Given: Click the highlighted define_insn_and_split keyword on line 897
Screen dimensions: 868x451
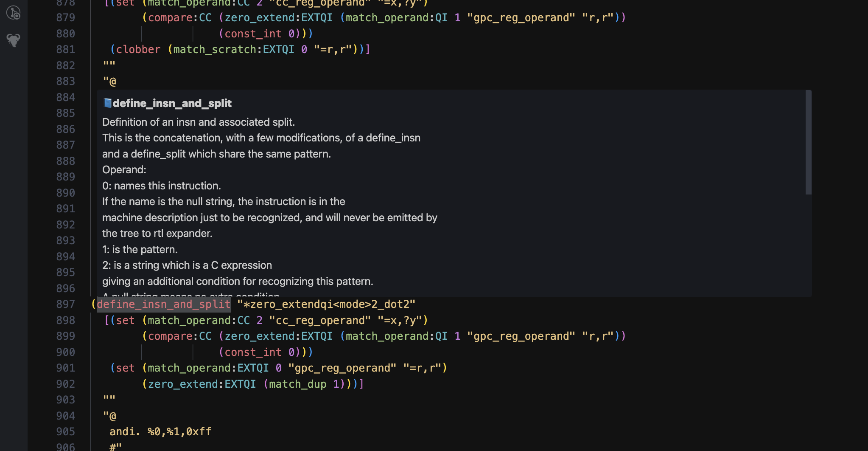Looking at the screenshot, I should (163, 304).
